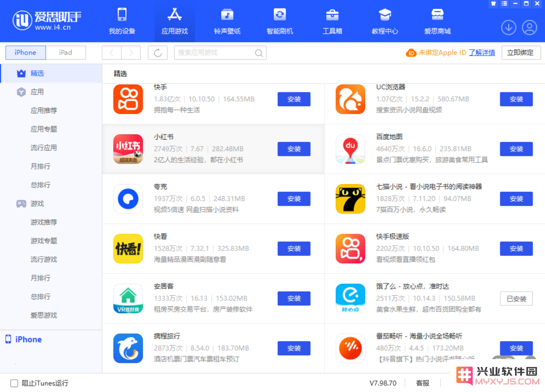Image resolution: width=545 pixels, height=392 pixels.
Task: Click the orange Apple ID badge icon
Action: [x=411, y=53]
